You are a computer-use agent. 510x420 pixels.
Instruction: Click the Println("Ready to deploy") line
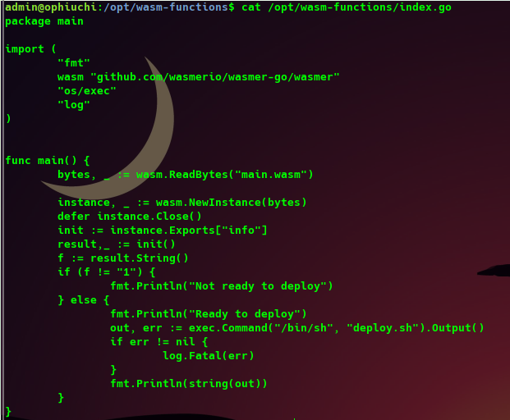[x=209, y=314]
